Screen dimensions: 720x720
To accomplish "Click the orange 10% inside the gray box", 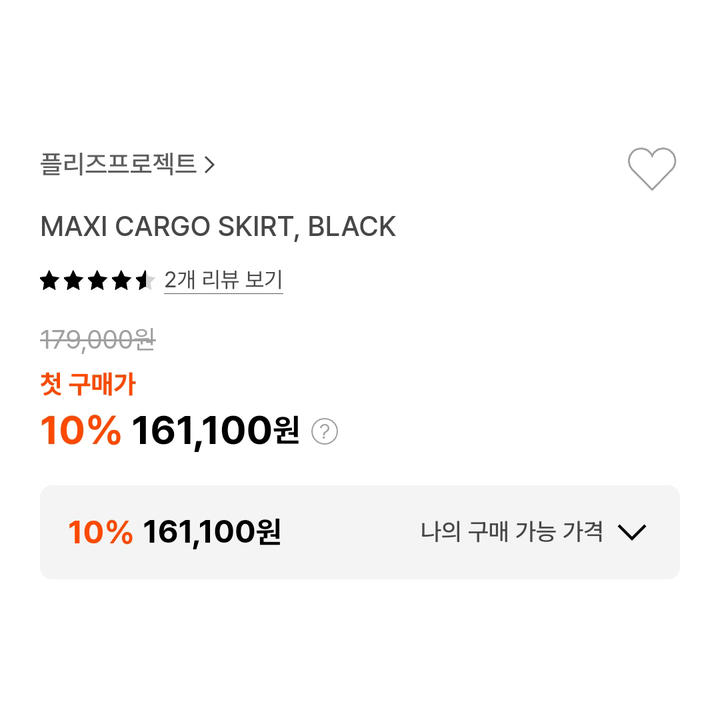I will [x=101, y=532].
